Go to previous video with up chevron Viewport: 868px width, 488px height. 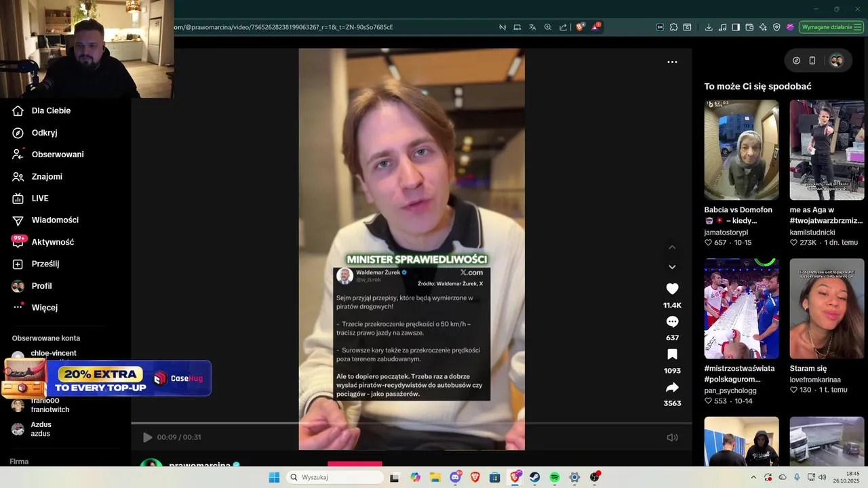point(672,247)
